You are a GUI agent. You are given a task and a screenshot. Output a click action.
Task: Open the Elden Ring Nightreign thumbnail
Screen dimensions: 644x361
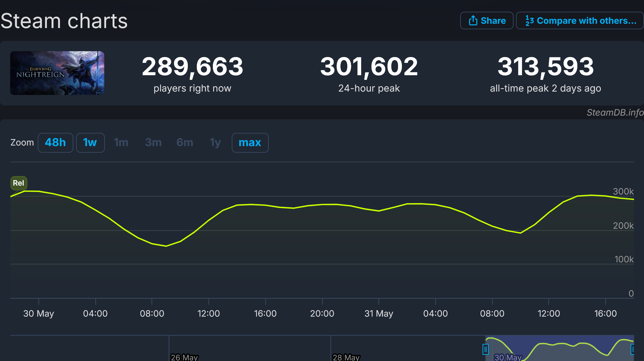click(x=57, y=73)
